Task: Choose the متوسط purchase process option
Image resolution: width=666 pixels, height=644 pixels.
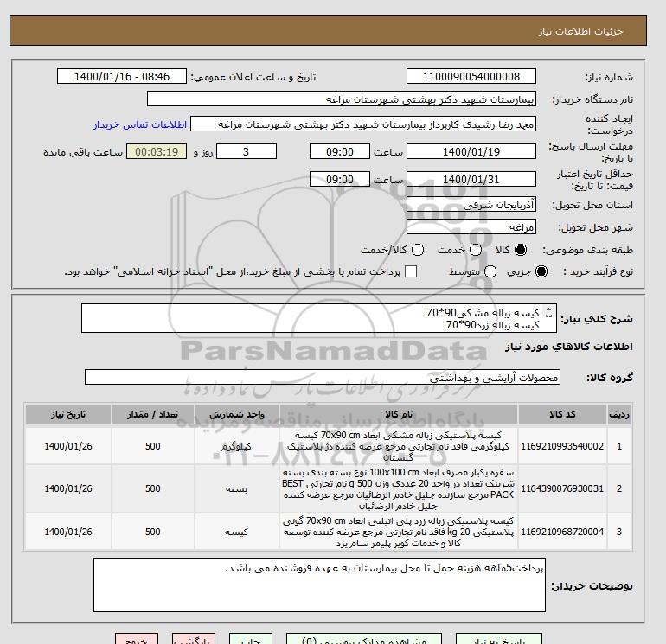Action: [x=490, y=271]
